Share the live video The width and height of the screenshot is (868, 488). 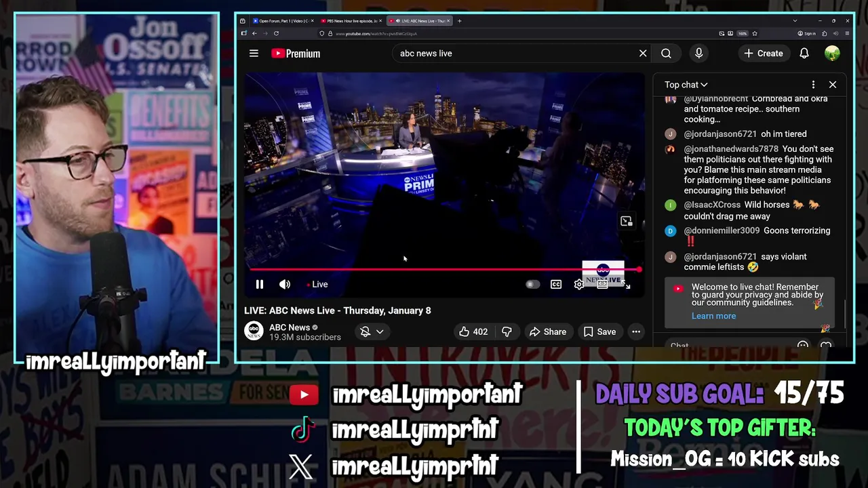coord(547,332)
